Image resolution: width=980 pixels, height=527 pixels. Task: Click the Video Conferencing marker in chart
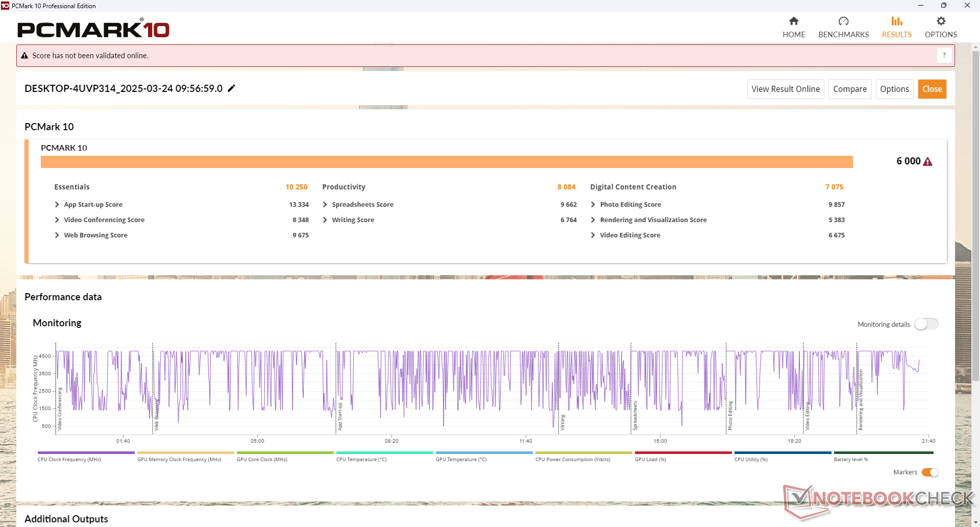60,409
